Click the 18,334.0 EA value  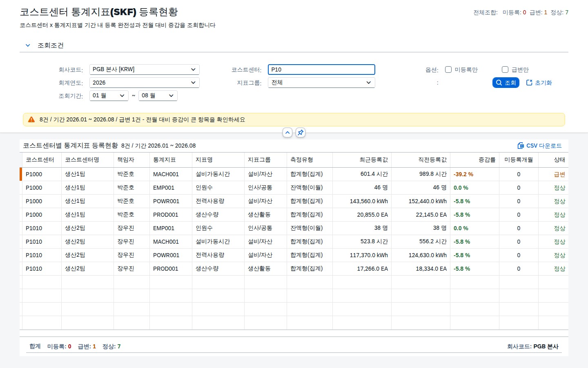(x=431, y=269)
